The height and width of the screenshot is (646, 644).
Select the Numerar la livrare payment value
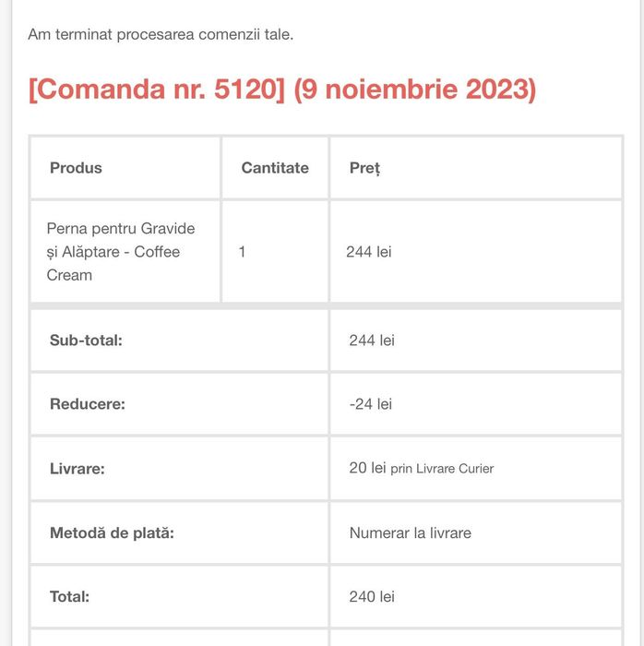[411, 533]
